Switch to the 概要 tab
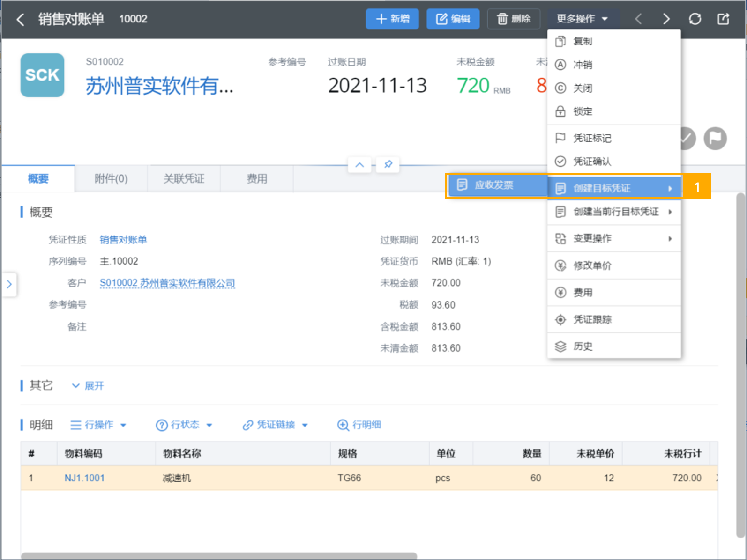The height and width of the screenshot is (560, 747). [38, 178]
